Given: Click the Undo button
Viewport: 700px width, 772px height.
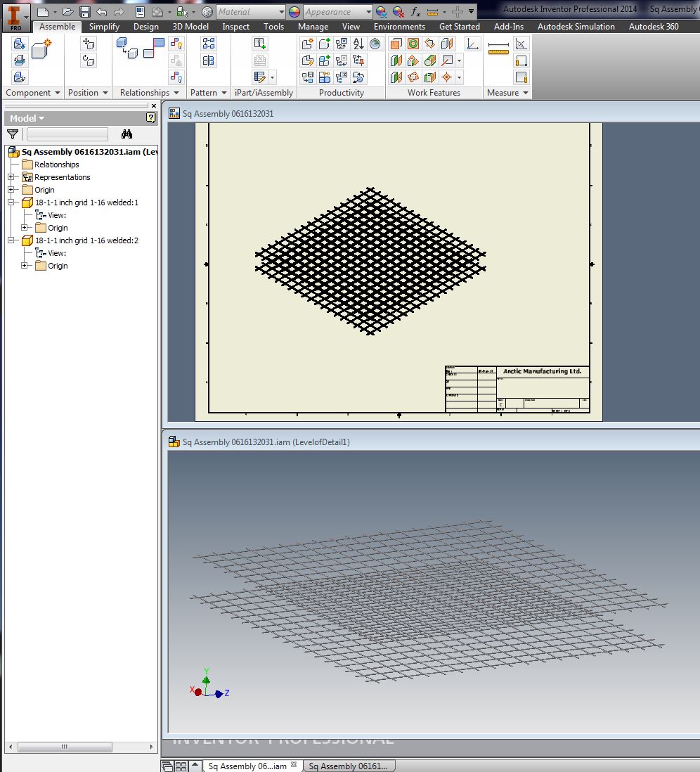Looking at the screenshot, I should [102, 11].
